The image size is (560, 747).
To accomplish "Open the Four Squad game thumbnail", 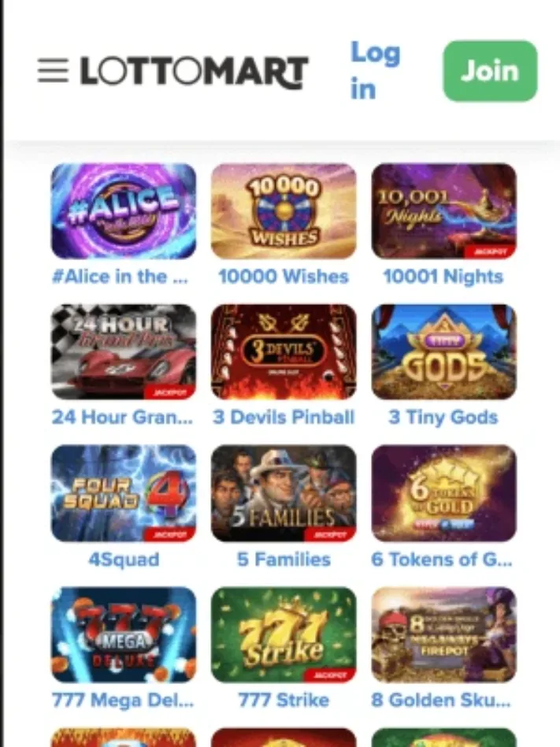I will pos(124,493).
